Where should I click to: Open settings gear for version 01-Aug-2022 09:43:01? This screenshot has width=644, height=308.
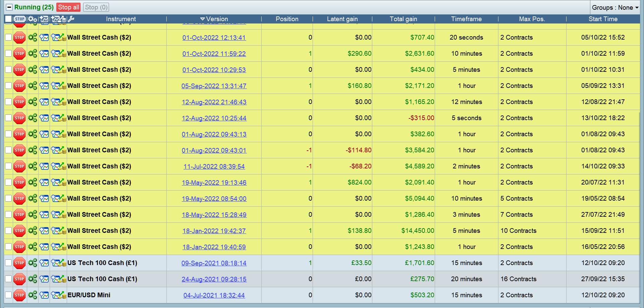point(33,150)
